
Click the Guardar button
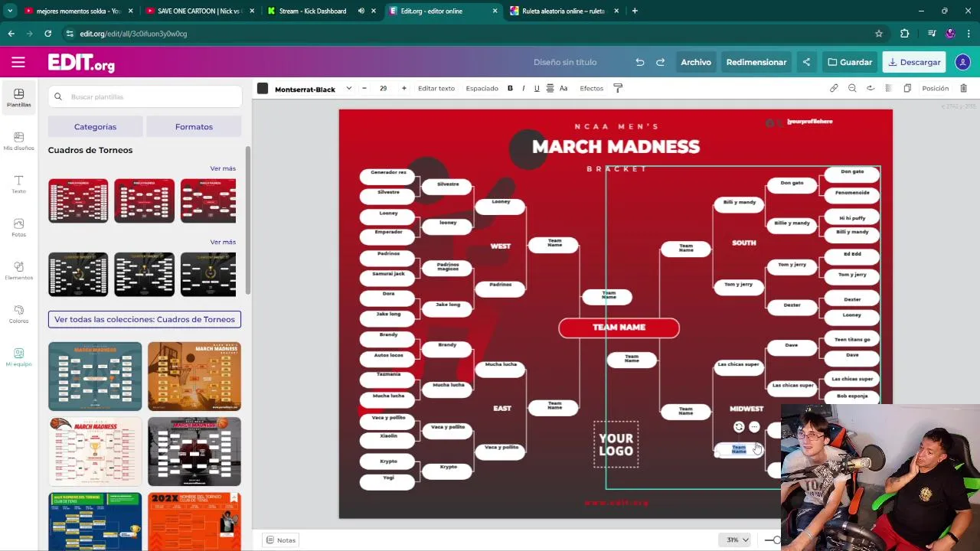(x=850, y=62)
